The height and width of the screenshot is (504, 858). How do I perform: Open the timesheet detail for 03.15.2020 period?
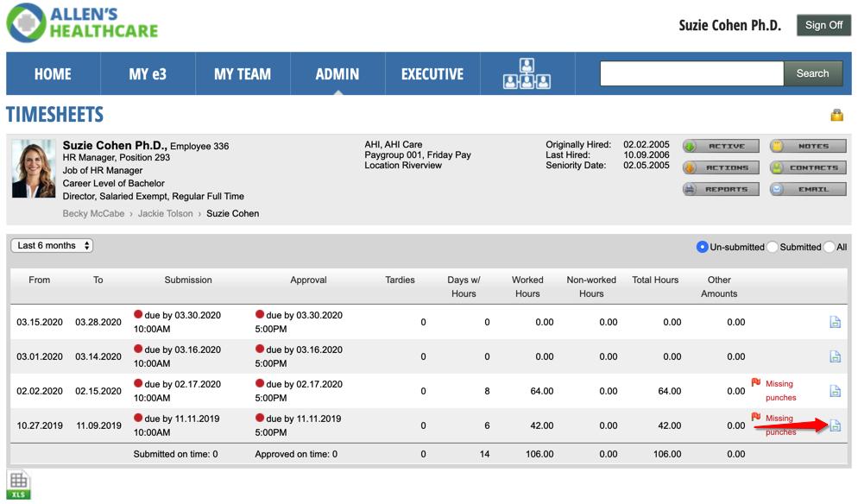(x=835, y=321)
